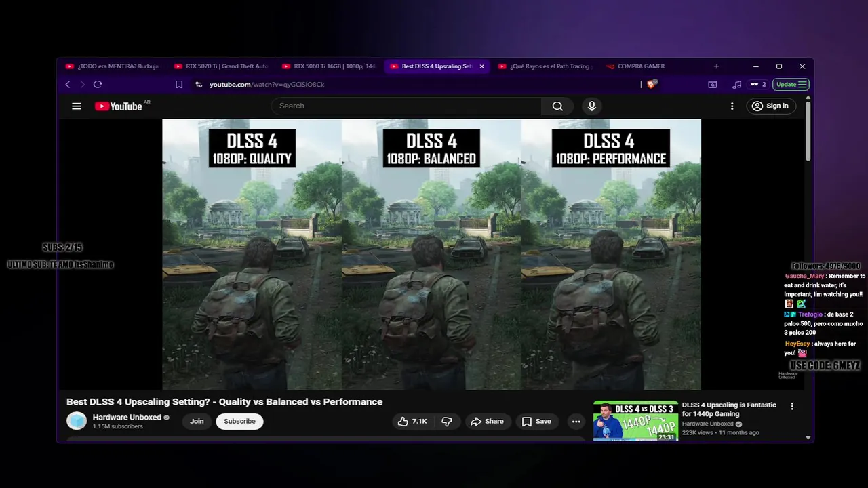Open options menu for the recommended video
The image size is (868, 488).
[x=792, y=406]
